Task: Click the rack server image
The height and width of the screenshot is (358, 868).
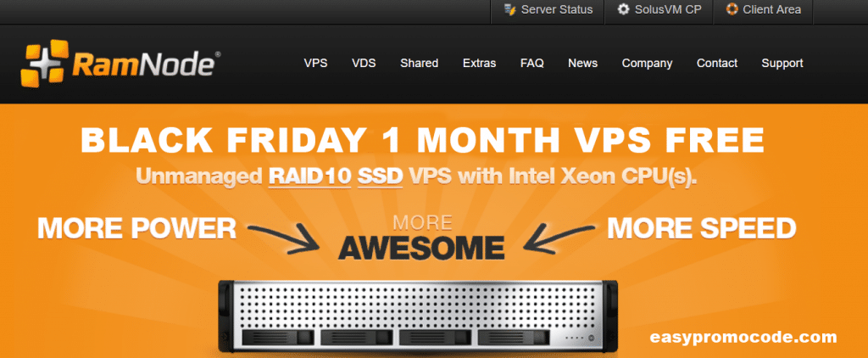Action: tap(418, 316)
